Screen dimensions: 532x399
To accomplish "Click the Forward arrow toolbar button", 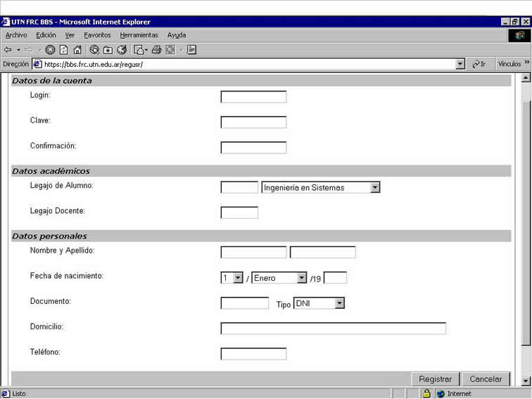I will pos(29,50).
